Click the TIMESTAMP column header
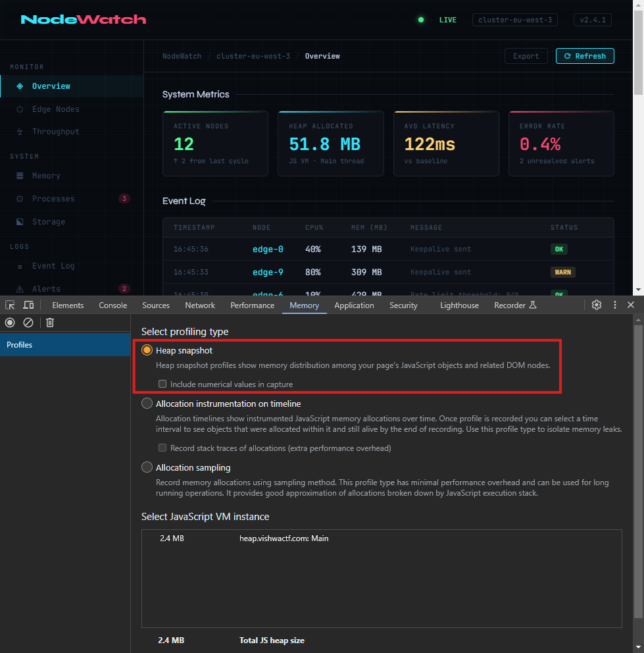 pyautogui.click(x=194, y=227)
